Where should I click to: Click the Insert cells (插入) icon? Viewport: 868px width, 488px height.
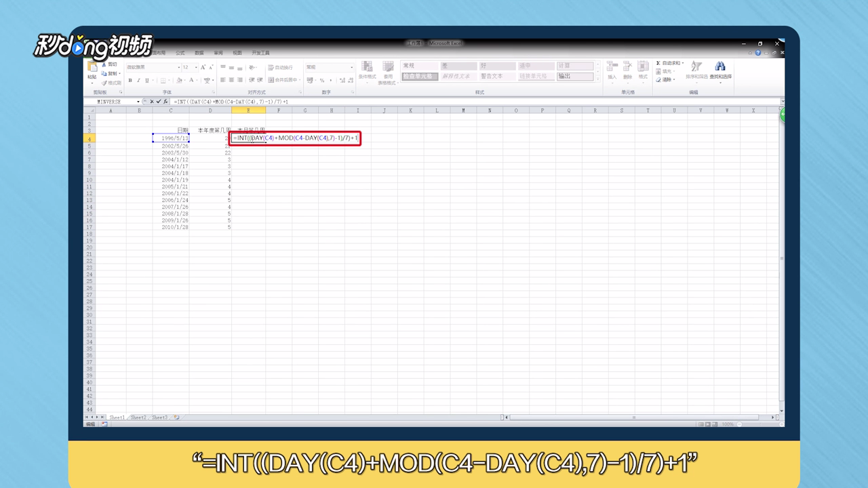[x=612, y=67]
